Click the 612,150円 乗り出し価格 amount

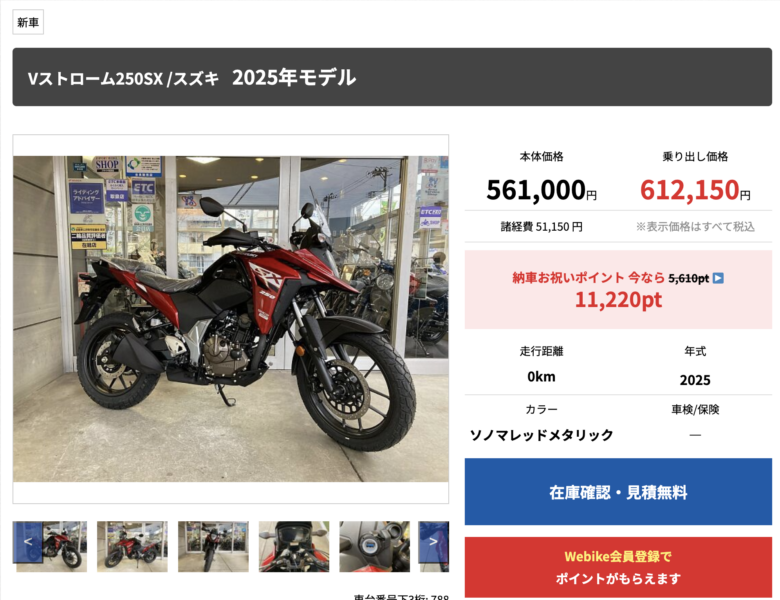point(695,190)
